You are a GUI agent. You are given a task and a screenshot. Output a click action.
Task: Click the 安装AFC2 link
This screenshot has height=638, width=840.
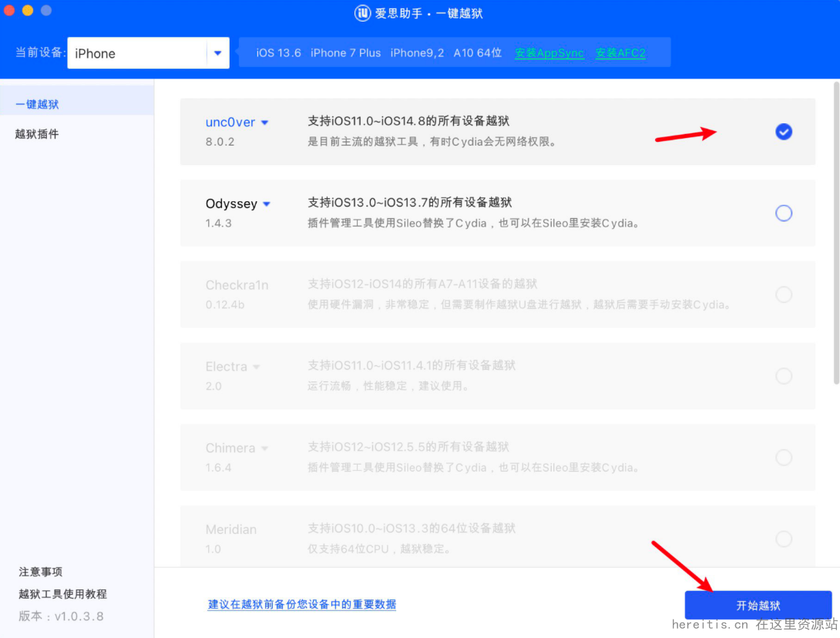[620, 53]
